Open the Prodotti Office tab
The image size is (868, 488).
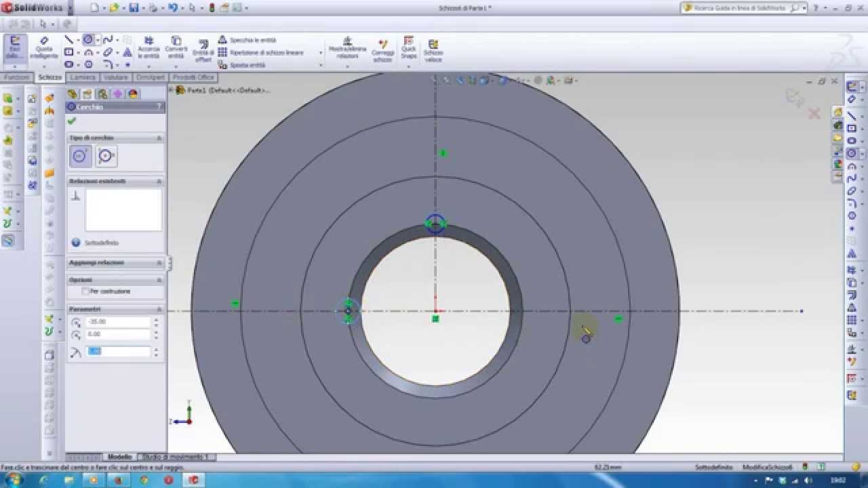click(x=193, y=77)
